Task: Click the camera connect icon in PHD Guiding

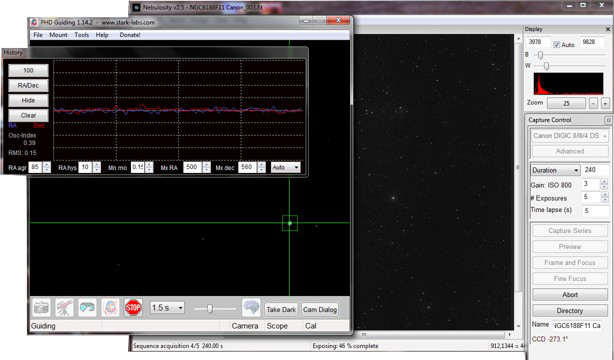Action: 42,308
